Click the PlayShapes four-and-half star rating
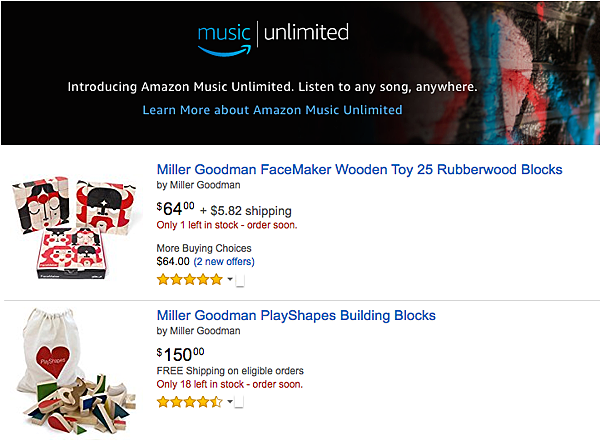Viewport: 600px width, 441px height. click(189, 402)
